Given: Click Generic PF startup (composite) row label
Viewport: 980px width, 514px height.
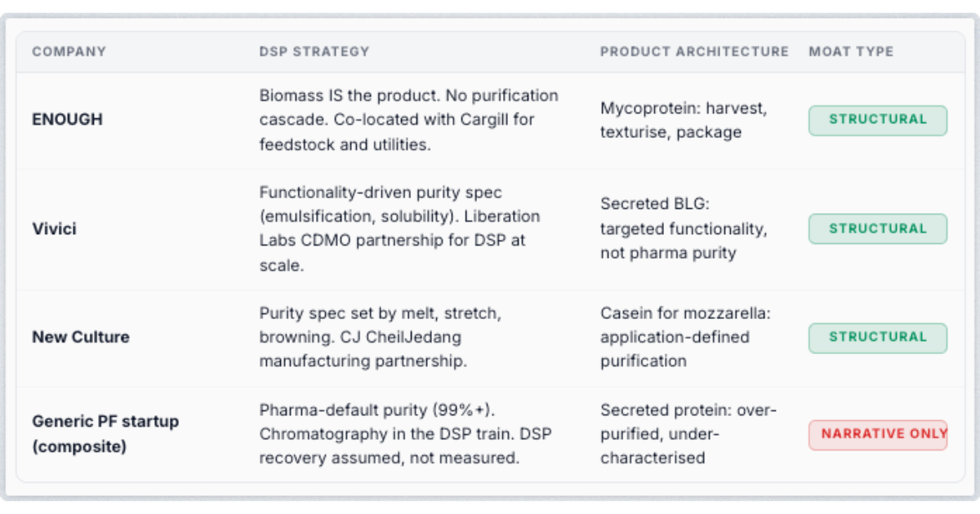Looking at the screenshot, I should pos(105,434).
